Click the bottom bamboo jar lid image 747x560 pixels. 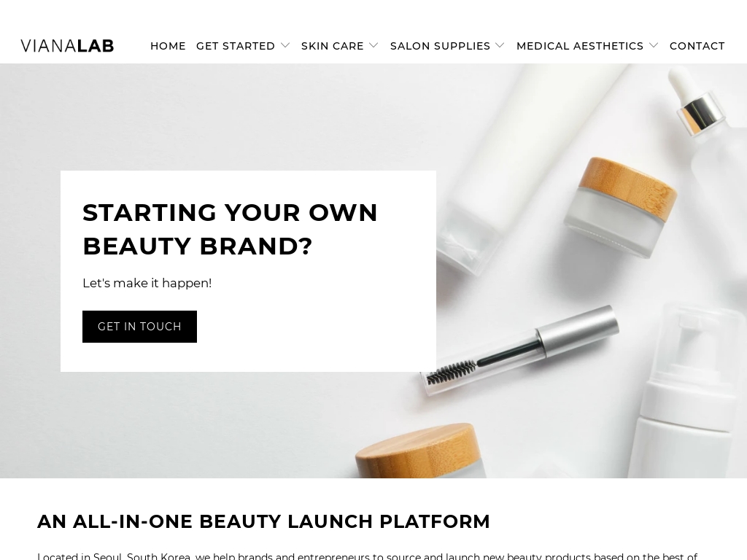pos(419,451)
